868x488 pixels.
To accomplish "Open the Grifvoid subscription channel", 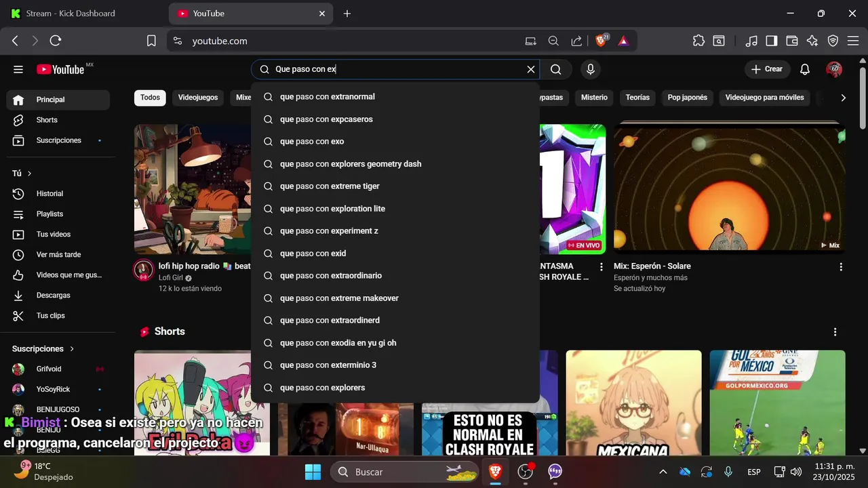I will 58,369.
